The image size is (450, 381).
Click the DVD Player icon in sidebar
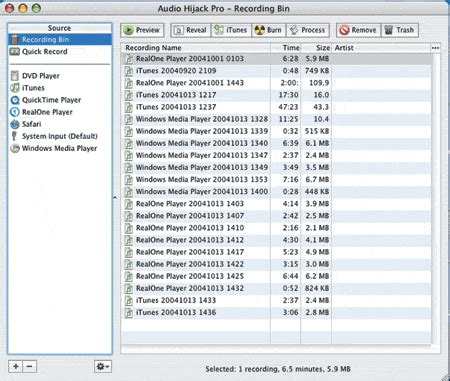pos(14,76)
